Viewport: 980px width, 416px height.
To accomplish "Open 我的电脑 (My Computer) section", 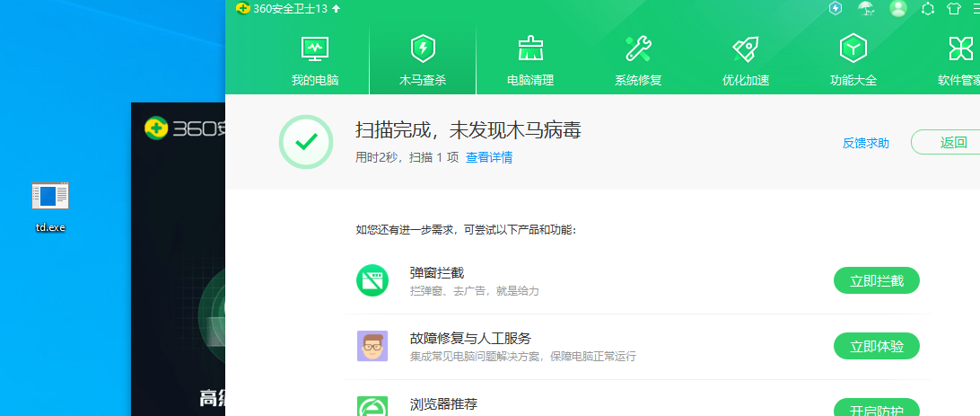I will 315,61.
